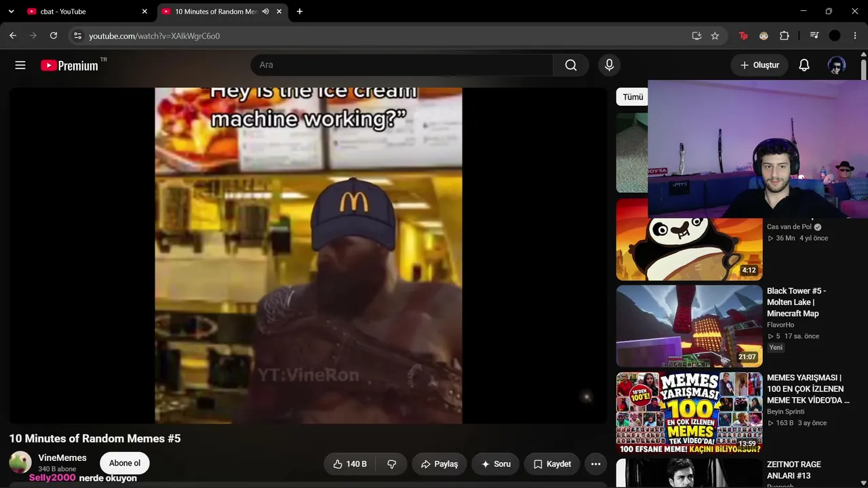Open more video actions (three dots)
Screen dimensions: 868x488
tap(595, 464)
